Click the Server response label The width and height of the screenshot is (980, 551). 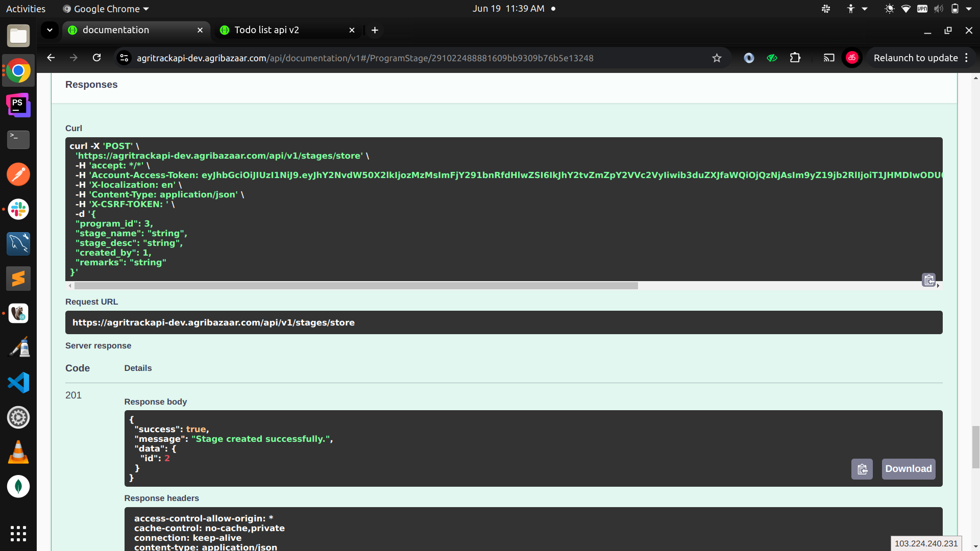(98, 346)
